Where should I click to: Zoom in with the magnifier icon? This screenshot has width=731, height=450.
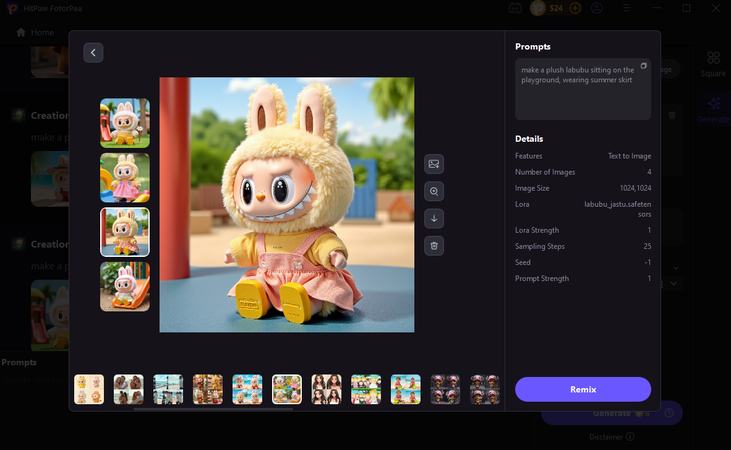(434, 191)
